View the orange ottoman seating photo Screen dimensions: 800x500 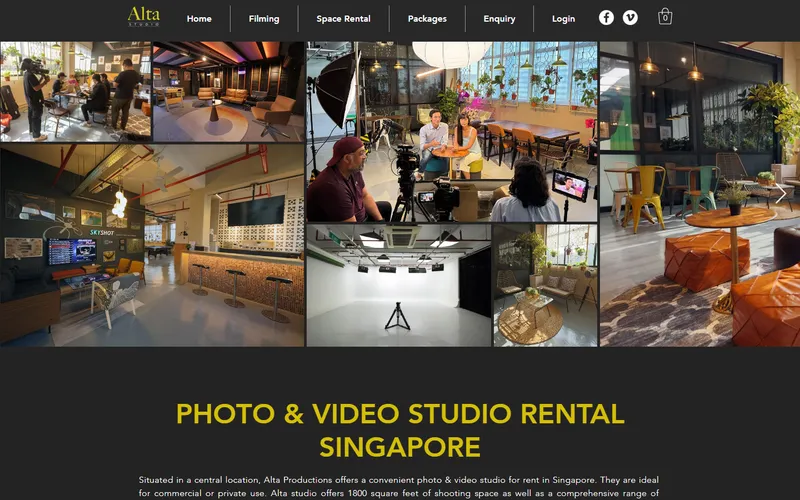point(700,194)
